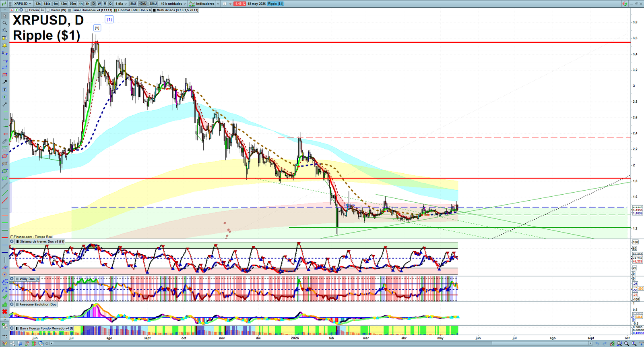Select the red ellipse drawing tool
This screenshot has height=347, width=644.
[5, 156]
